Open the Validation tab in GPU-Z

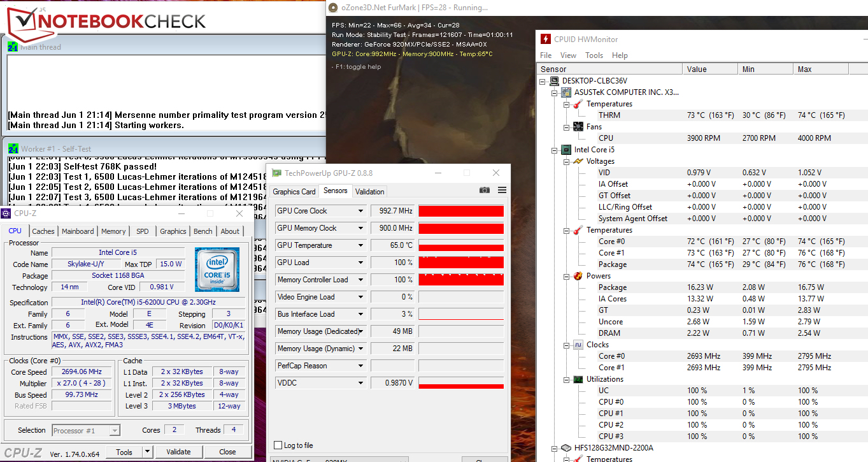point(370,192)
